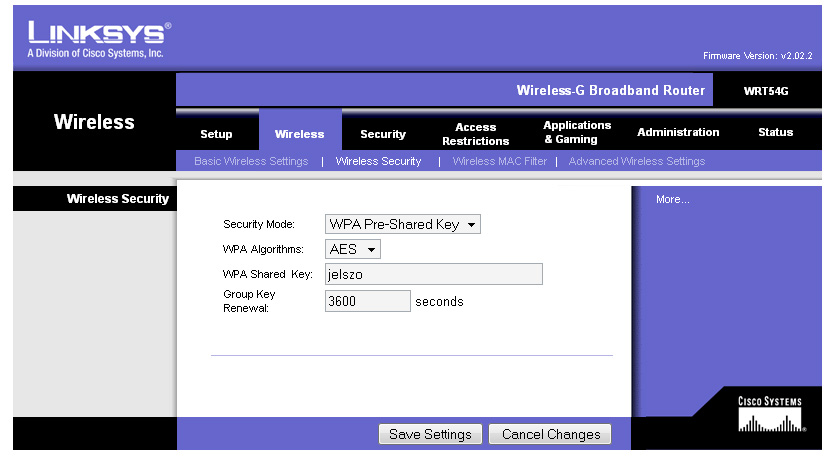
Task: Focus the WPA Shared Key field
Action: click(433, 274)
